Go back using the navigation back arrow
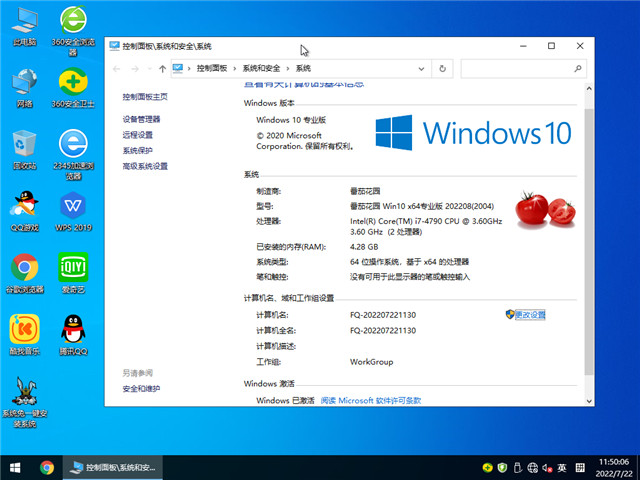 point(116,69)
